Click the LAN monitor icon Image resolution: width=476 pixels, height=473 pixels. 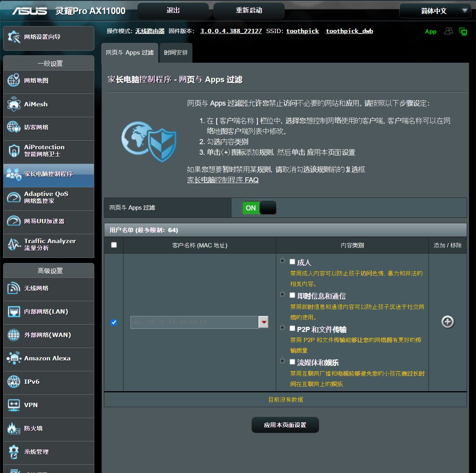click(x=14, y=312)
